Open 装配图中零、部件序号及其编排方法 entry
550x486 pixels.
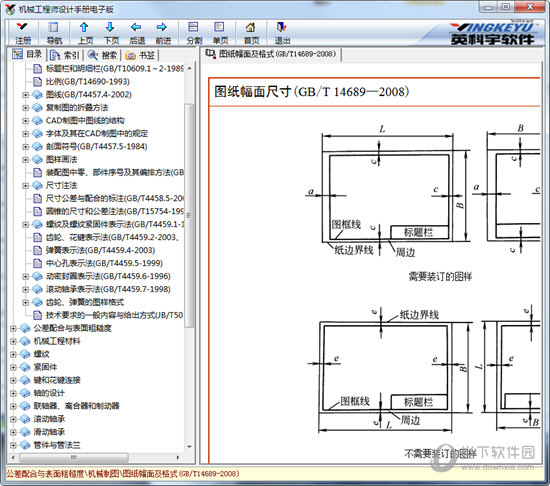click(115, 172)
